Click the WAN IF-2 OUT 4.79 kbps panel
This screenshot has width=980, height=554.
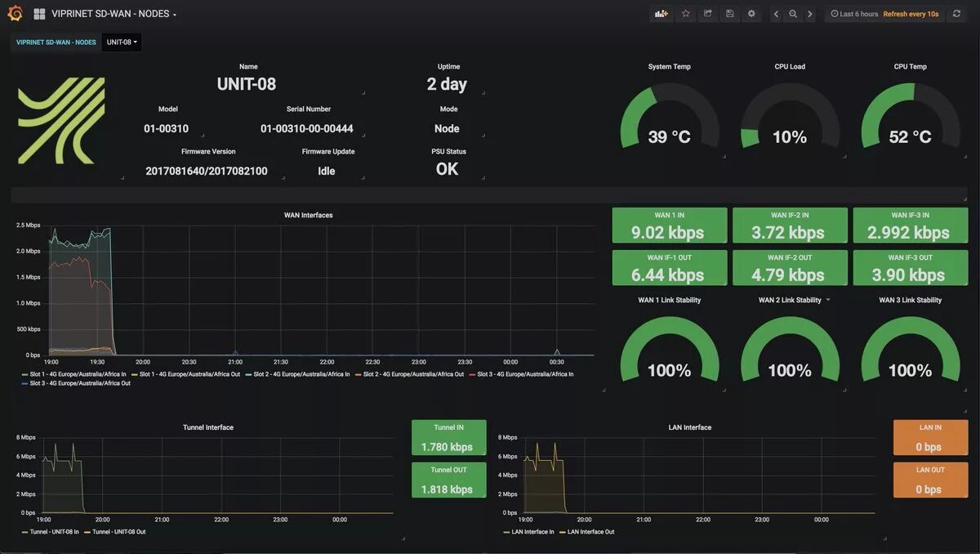790,268
